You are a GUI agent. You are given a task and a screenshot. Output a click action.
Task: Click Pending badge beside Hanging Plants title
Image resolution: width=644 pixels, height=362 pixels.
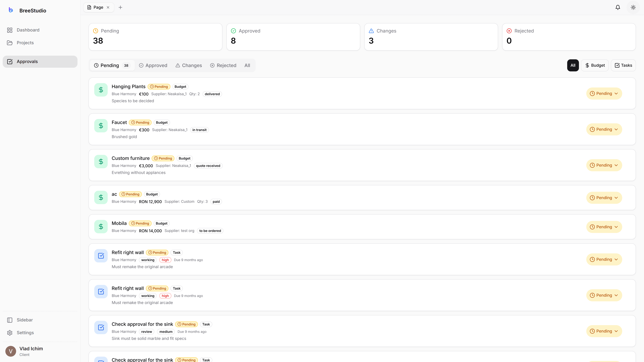pos(159,87)
